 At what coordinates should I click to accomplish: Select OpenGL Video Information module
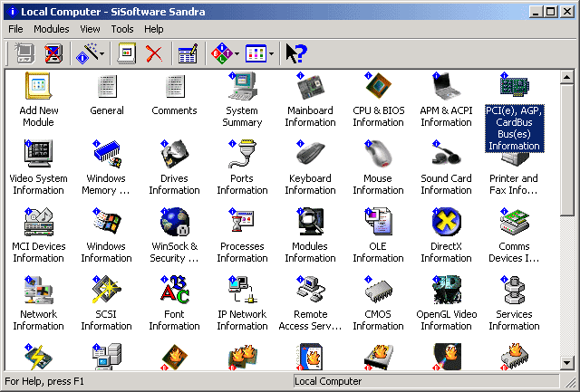tap(446, 290)
